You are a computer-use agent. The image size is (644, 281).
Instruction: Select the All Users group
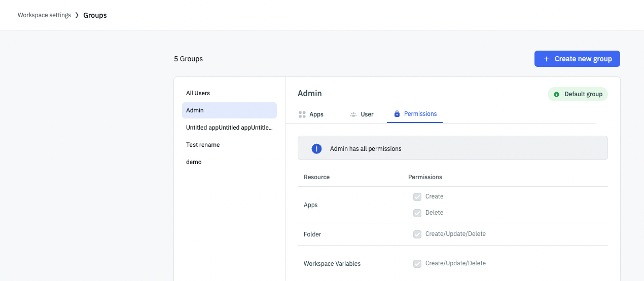click(x=198, y=93)
